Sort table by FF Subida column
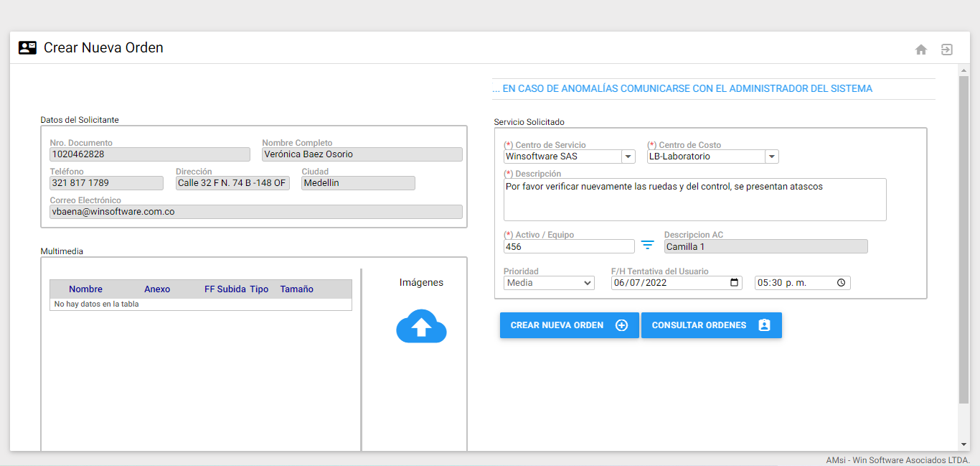The height and width of the screenshot is (466, 980). click(x=225, y=289)
